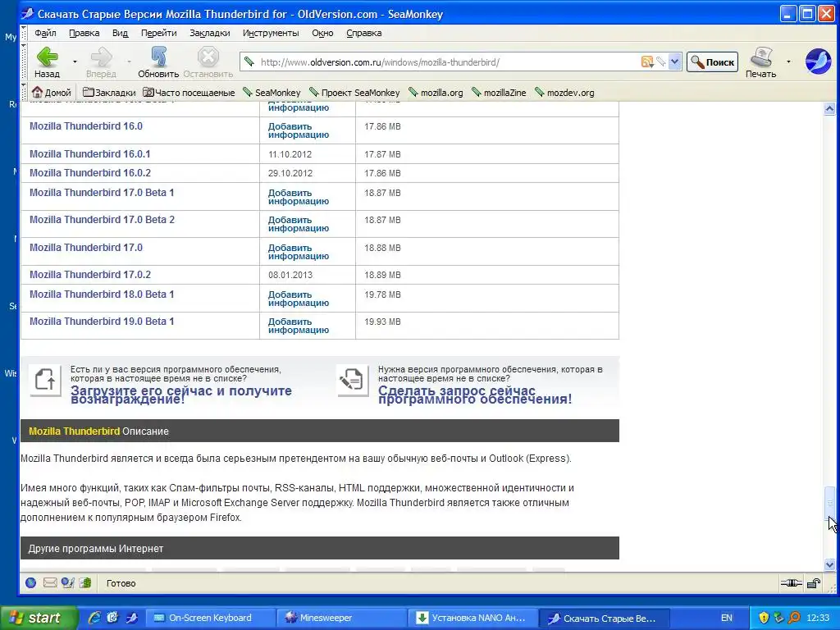Image resolution: width=840 pixels, height=630 pixels.
Task: Switch to On-Screen Keyboard taskbar button
Action: click(211, 618)
